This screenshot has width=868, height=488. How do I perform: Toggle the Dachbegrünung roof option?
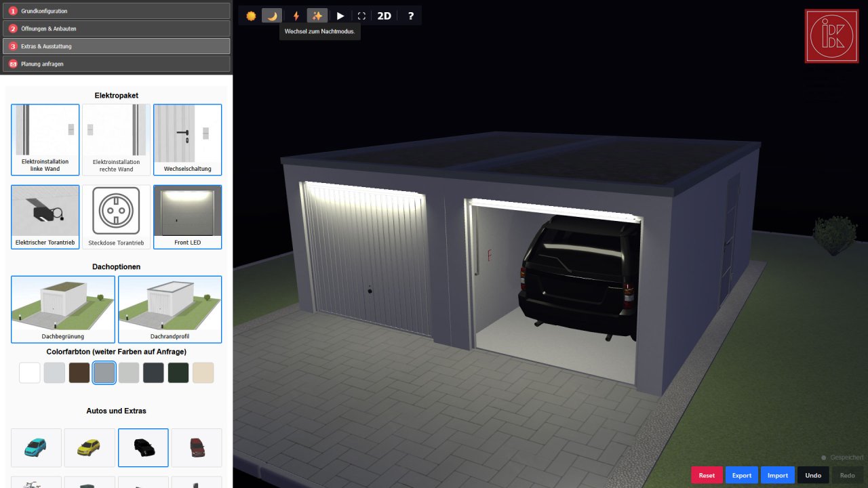(x=63, y=309)
